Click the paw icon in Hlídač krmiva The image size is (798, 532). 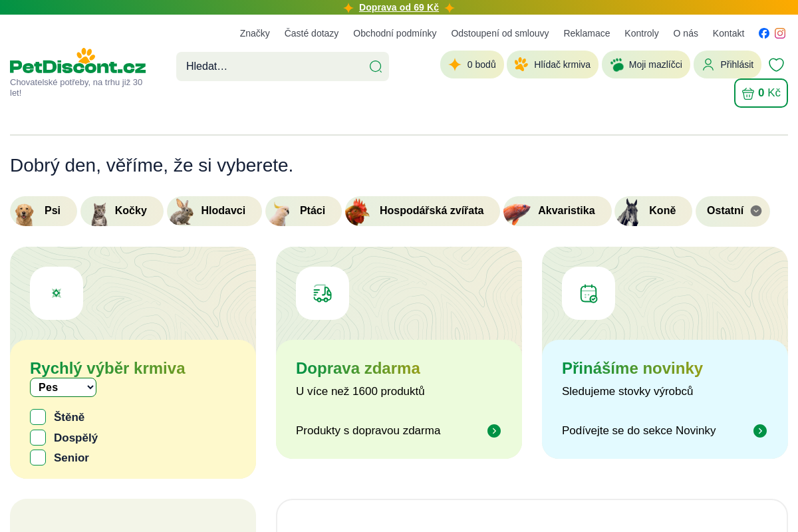pyautogui.click(x=521, y=65)
